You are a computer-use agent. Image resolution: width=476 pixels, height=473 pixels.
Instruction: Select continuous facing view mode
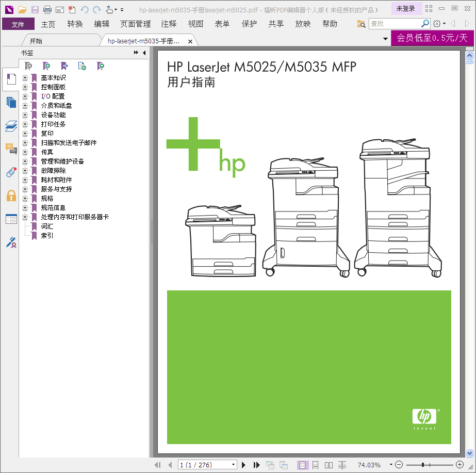[342, 465]
